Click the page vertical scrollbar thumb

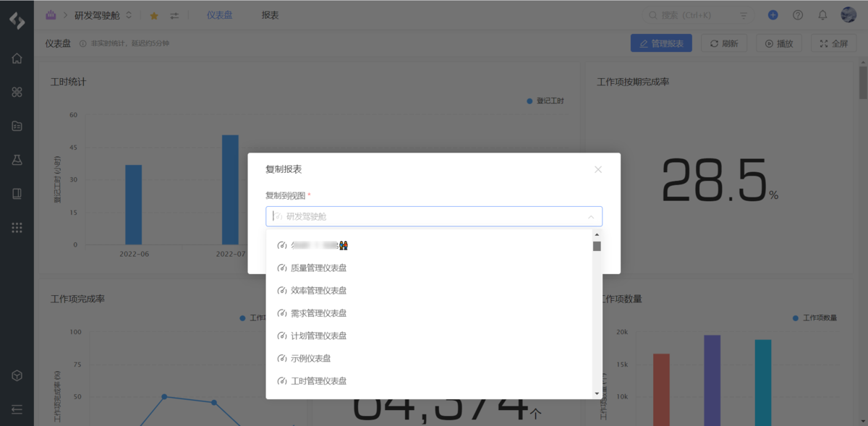863,83
